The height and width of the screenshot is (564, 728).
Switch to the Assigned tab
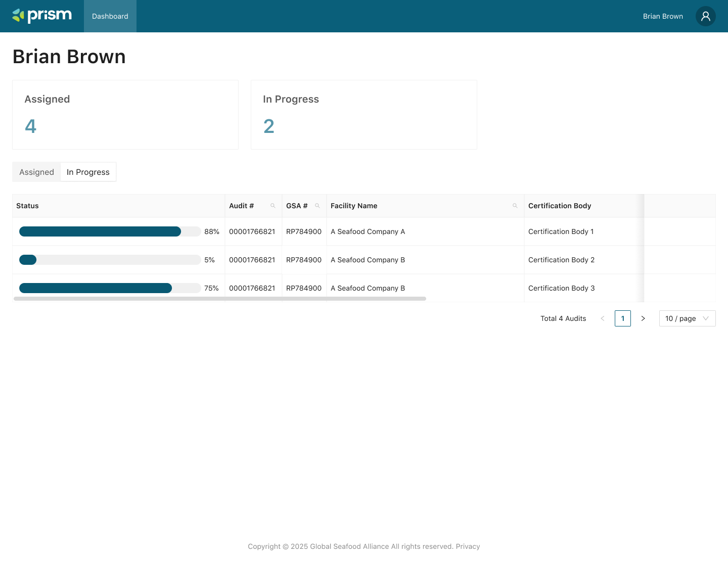36,172
